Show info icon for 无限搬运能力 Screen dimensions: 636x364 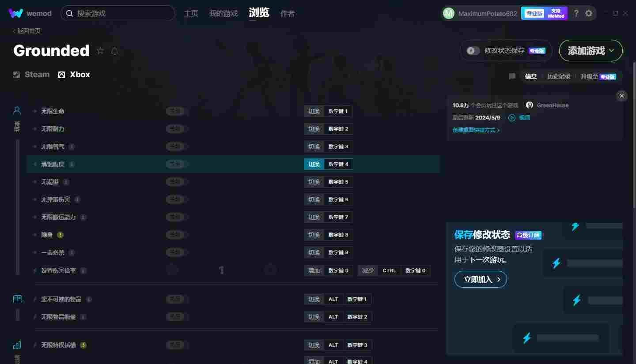pyautogui.click(x=83, y=217)
